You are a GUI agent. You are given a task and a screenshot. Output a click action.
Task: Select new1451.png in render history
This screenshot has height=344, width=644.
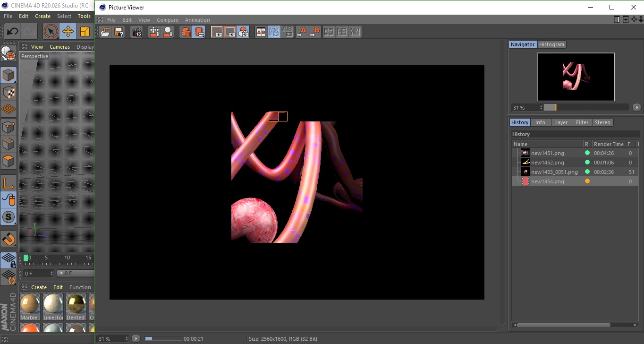547,153
